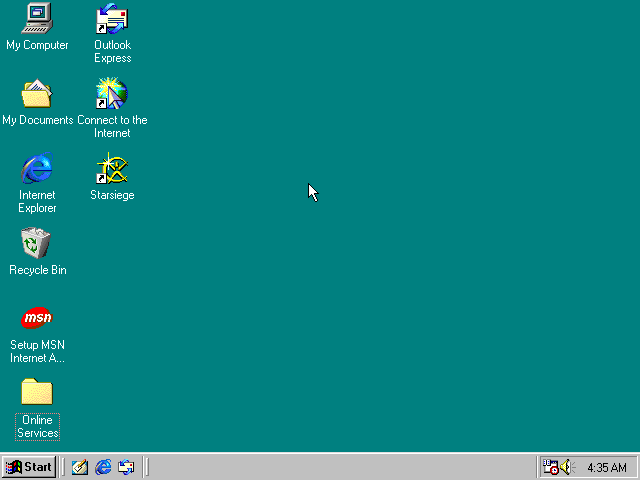Click the 4:35 AM system clock
The height and width of the screenshot is (480, 640).
coord(607,467)
